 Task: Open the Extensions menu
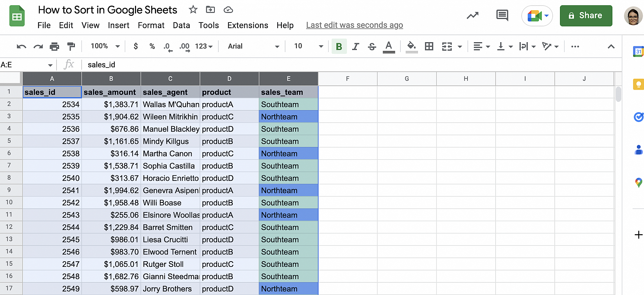click(x=247, y=25)
